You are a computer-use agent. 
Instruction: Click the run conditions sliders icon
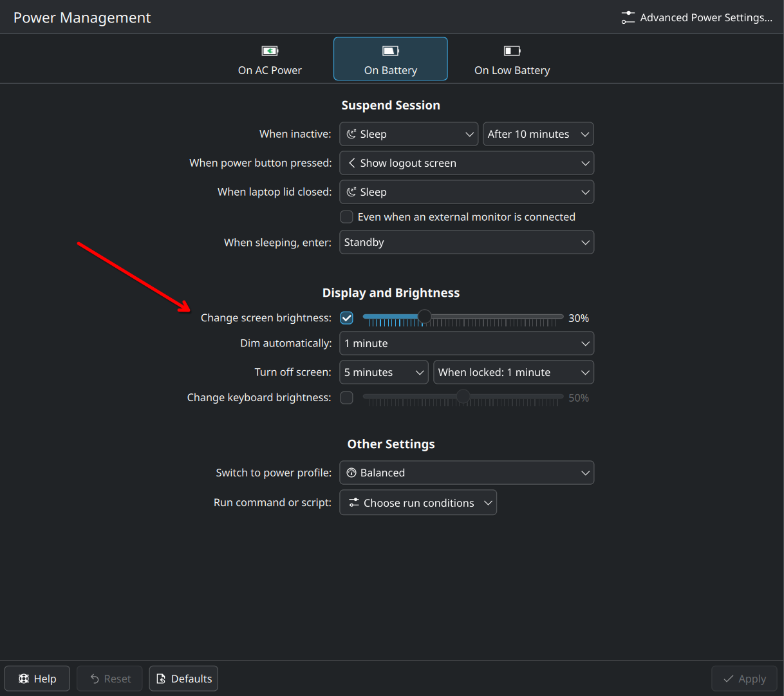click(x=354, y=503)
